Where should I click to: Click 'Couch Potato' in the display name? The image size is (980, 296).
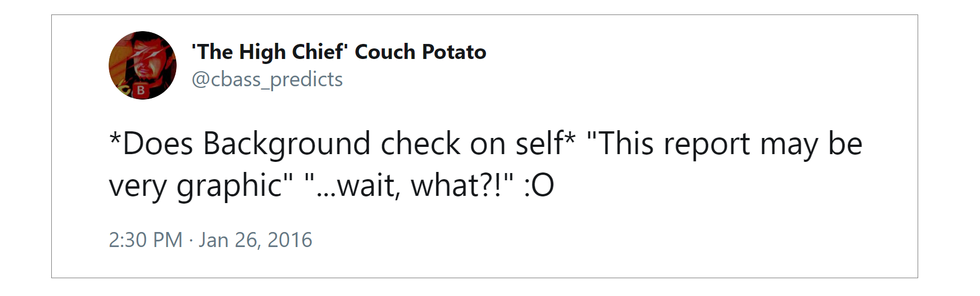tap(421, 52)
